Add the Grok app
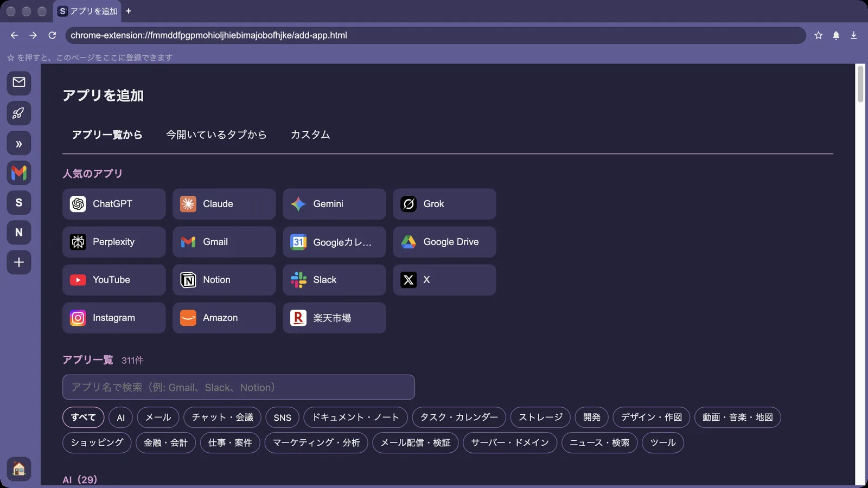Viewport: 868px width, 488px height. (444, 204)
